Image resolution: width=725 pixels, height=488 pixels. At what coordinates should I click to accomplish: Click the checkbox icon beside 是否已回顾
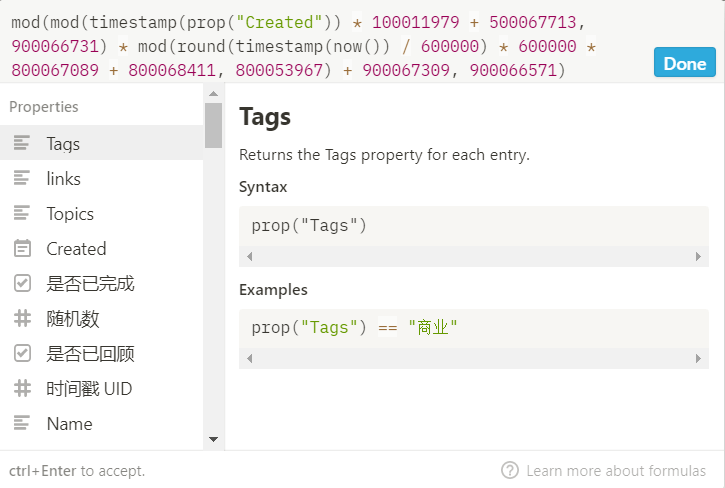click(x=22, y=354)
